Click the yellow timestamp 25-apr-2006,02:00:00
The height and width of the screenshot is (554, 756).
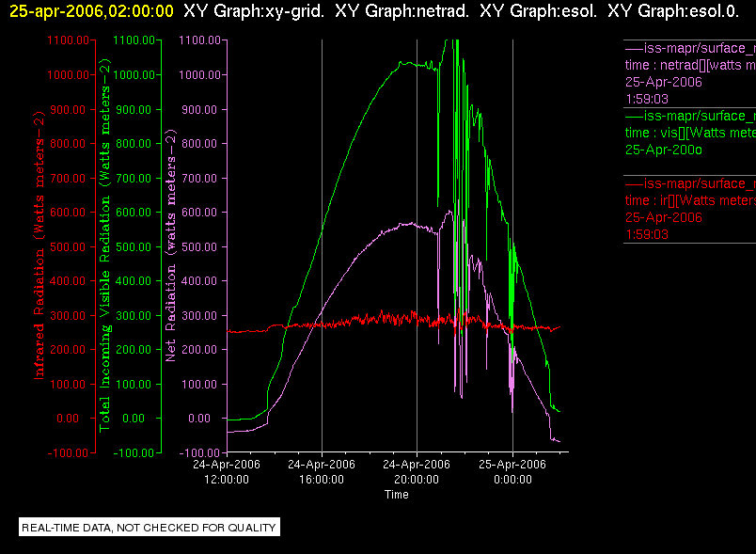(91, 10)
